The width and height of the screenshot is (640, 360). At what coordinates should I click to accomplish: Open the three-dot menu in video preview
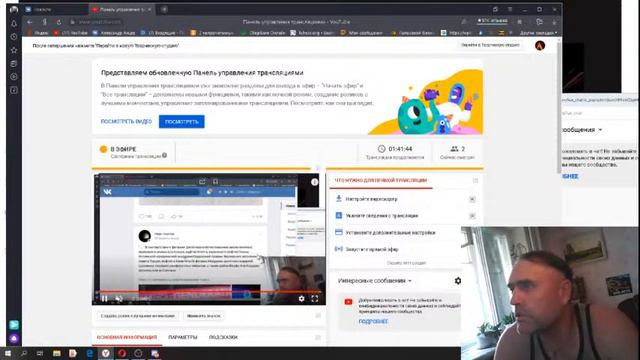(x=314, y=182)
